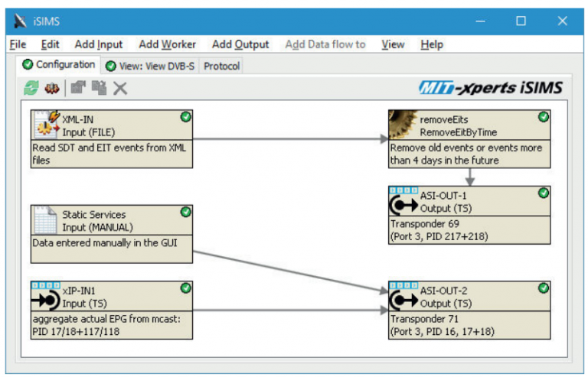Click green status check on Static Services
Viewport: 588px width, 377px height.
185,212
